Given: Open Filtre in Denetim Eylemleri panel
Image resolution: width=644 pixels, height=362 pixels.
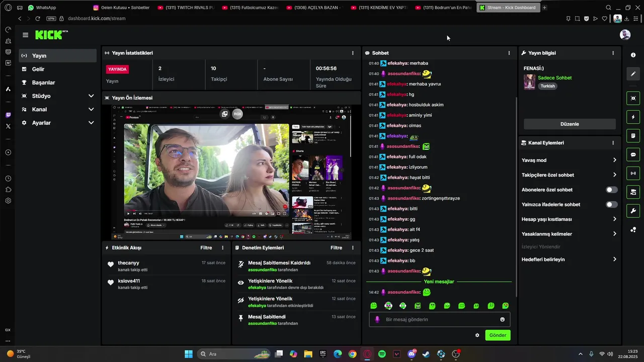Looking at the screenshot, I should [x=336, y=248].
